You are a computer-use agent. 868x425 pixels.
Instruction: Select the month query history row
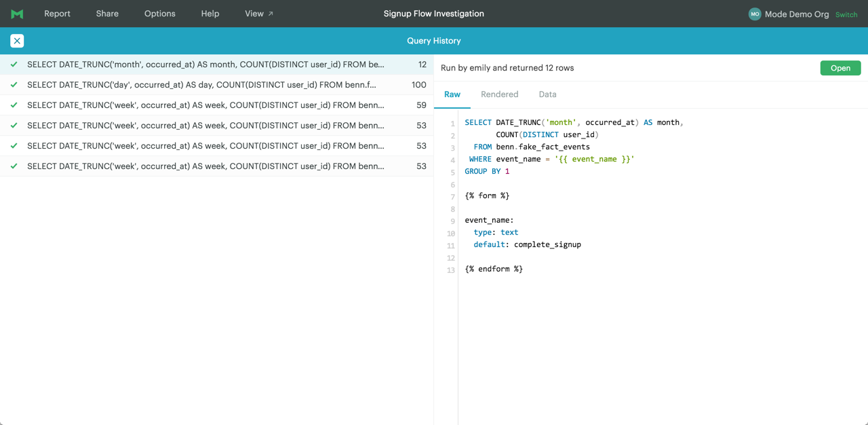click(x=216, y=64)
